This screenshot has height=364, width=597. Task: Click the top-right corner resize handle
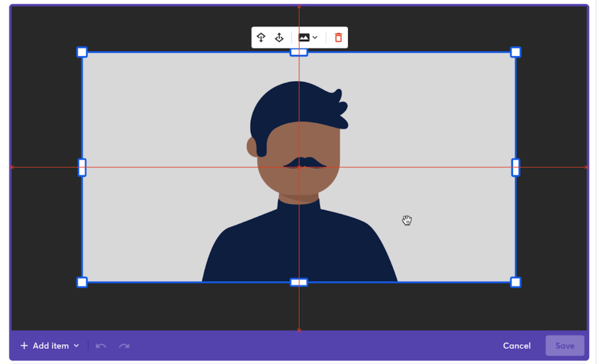point(516,52)
